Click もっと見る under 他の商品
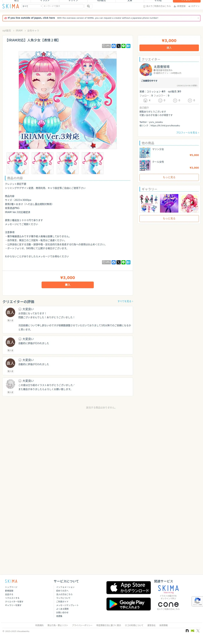This screenshot has width=203, height=644. click(169, 177)
